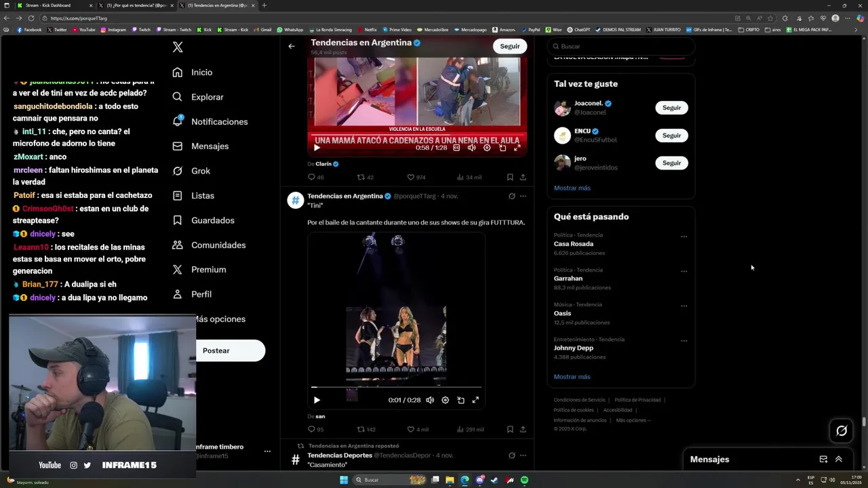The width and height of the screenshot is (868, 488).
Task: Toggle picture-in-picture on the Tini video
Action: coord(460,400)
